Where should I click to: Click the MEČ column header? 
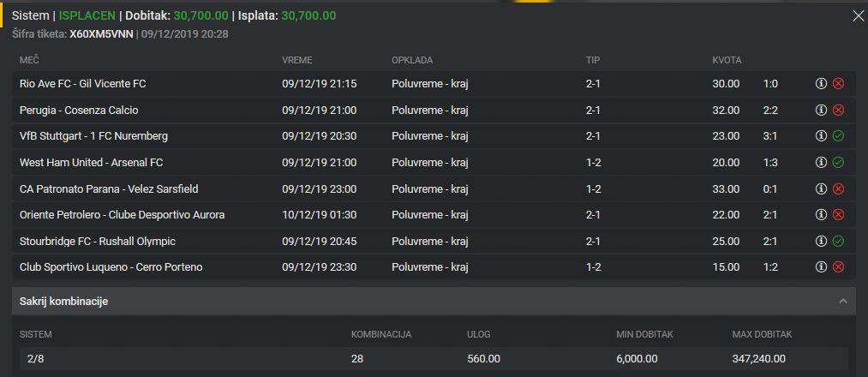pos(29,60)
